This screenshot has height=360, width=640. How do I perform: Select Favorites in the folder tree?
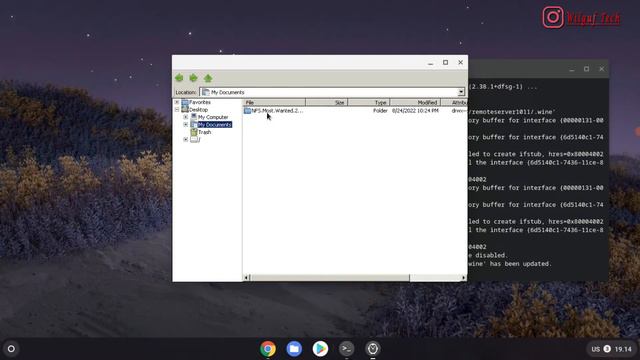[200, 102]
